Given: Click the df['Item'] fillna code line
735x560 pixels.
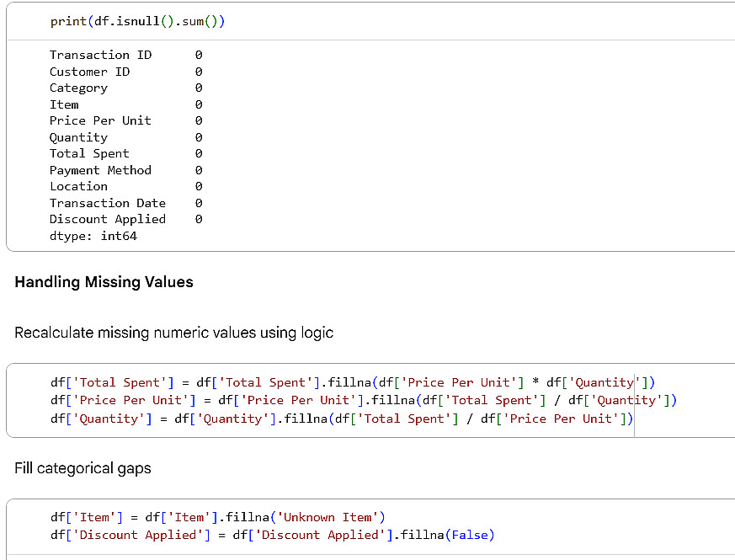Looking at the screenshot, I should [x=217, y=517].
